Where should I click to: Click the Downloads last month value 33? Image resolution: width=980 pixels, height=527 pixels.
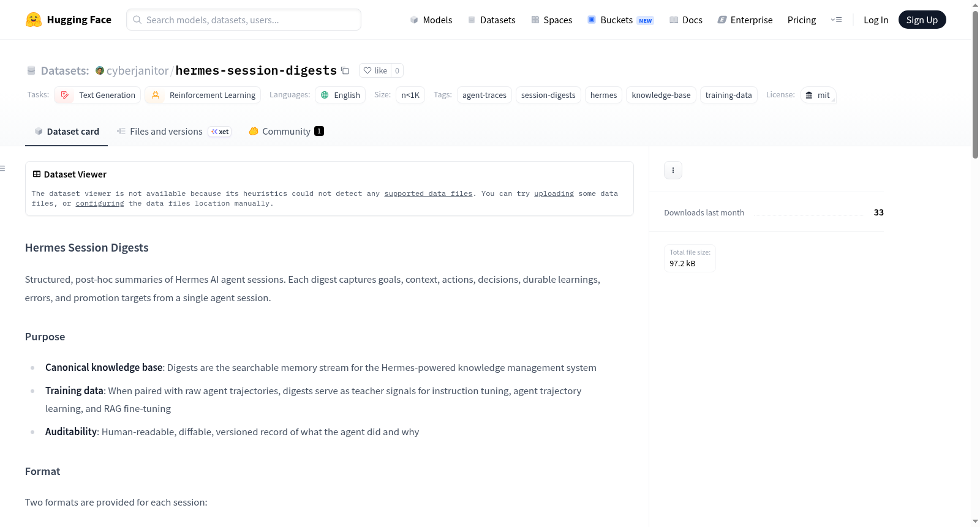click(878, 212)
